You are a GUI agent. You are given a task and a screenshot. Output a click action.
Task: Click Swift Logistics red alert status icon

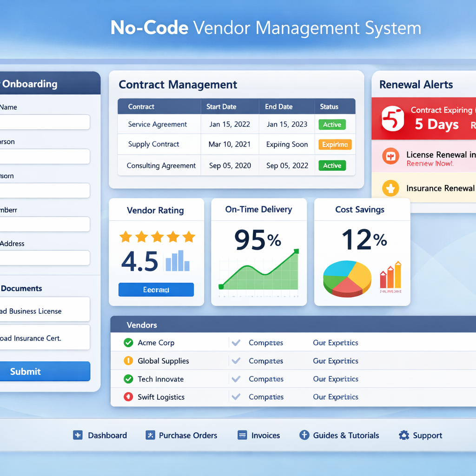(x=128, y=397)
